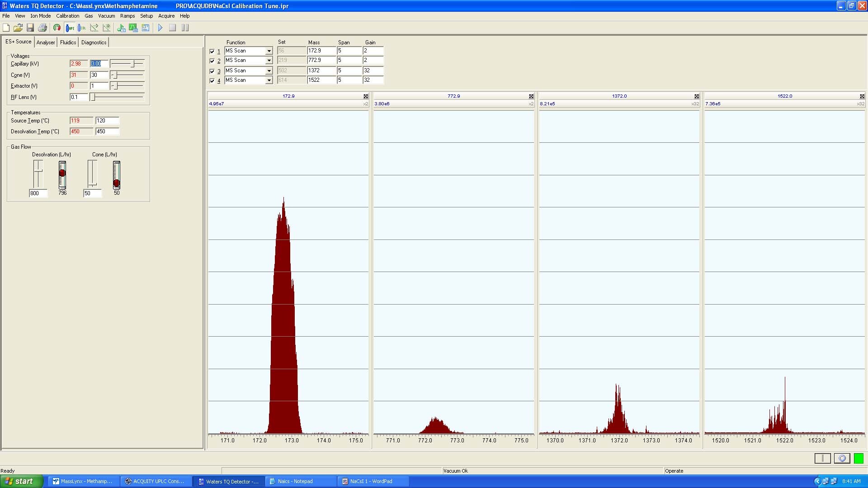868x488 pixels.
Task: Switch to Naics Notepad taskbar window
Action: click(x=301, y=481)
